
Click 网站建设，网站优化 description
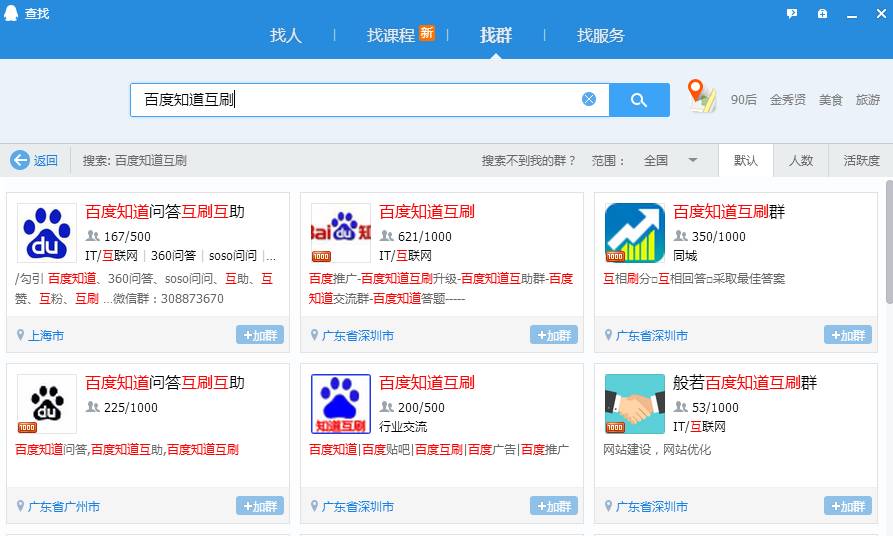point(657,449)
